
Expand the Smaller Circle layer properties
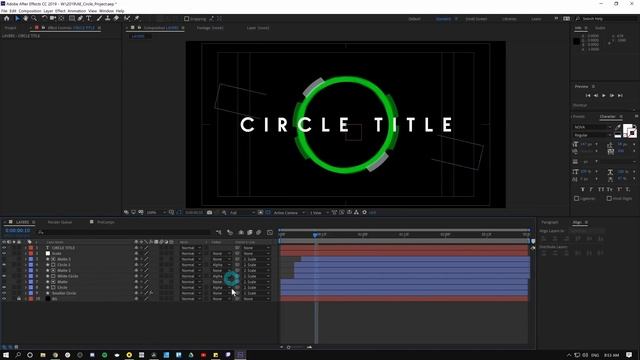(x=26, y=293)
